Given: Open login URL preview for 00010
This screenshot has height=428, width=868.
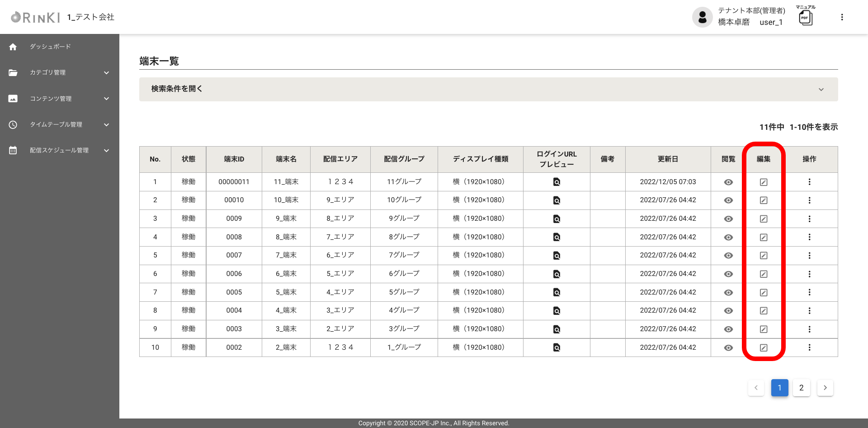Looking at the screenshot, I should click(557, 200).
